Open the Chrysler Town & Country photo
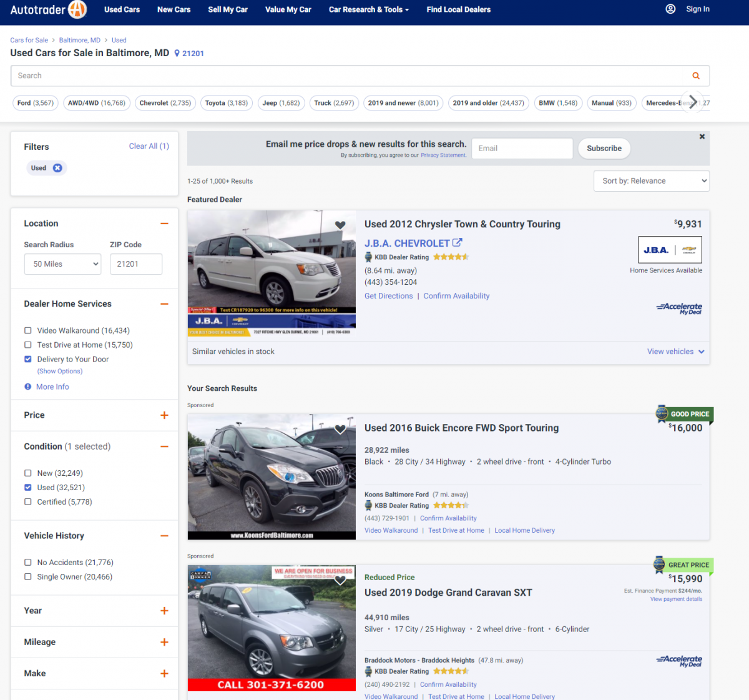The width and height of the screenshot is (749, 700). (x=272, y=274)
